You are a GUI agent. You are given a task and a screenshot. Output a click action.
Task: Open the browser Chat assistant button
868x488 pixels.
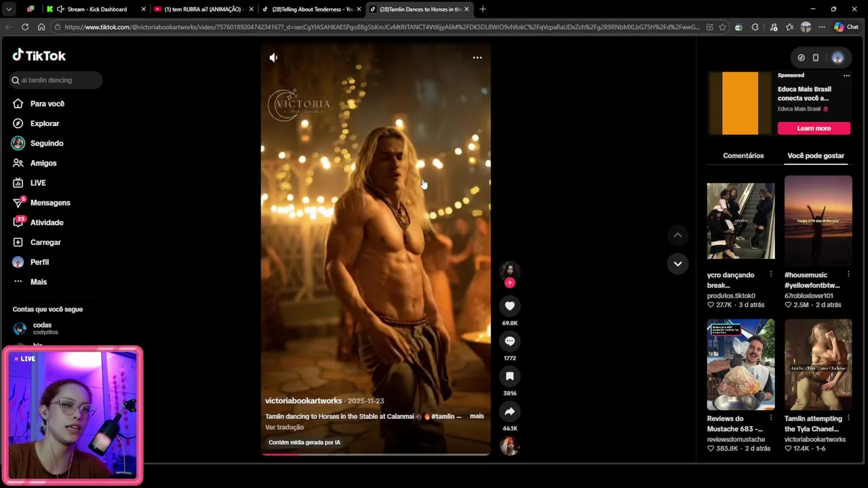(x=846, y=27)
